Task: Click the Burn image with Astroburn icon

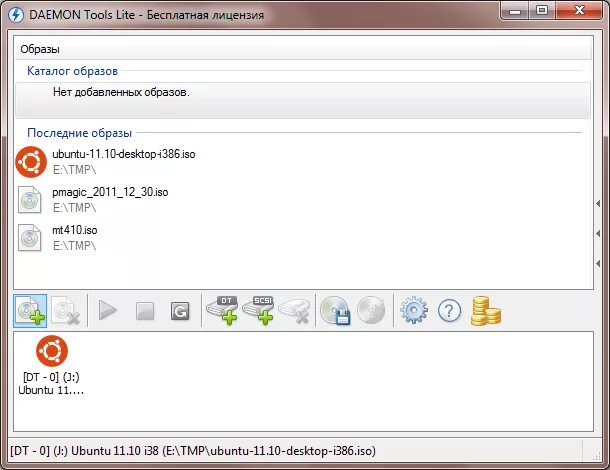Action: [371, 310]
